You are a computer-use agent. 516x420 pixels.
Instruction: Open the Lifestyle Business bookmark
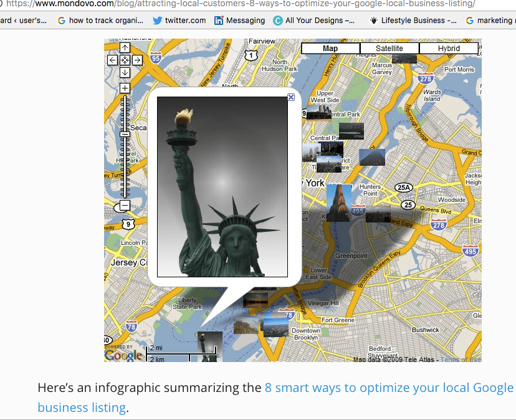413,21
